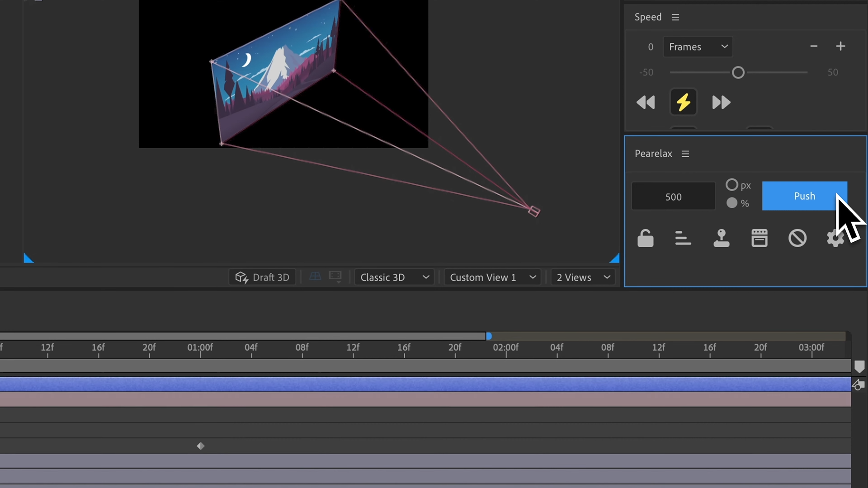Open the Pearelax panel hamburger menu
The height and width of the screenshot is (488, 868).
point(685,154)
